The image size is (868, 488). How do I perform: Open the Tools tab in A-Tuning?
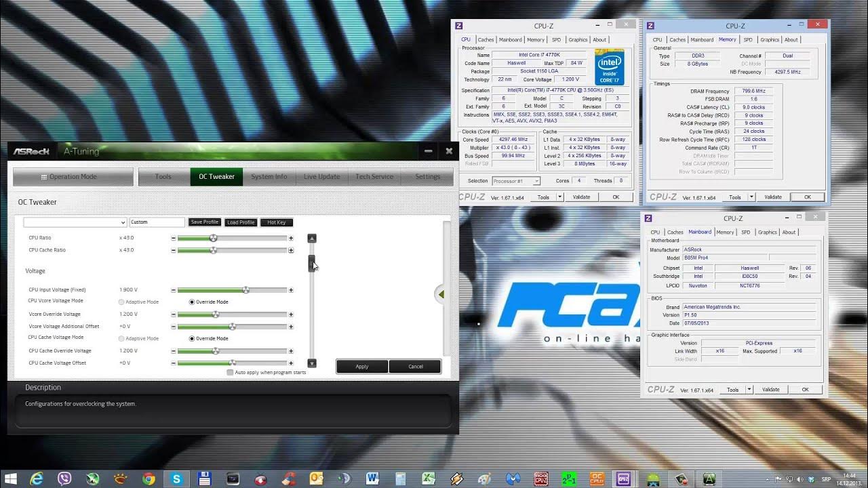[163, 177]
